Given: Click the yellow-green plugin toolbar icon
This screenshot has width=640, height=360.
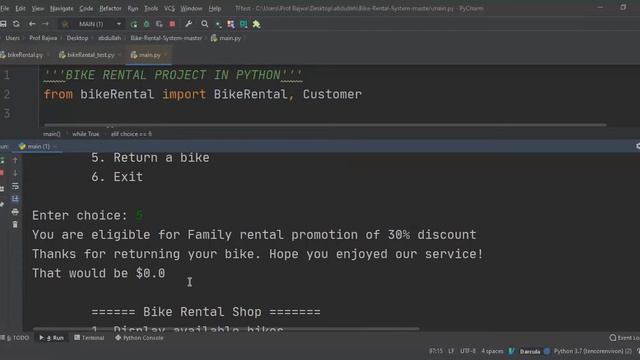Looking at the screenshot, I should (x=256, y=24).
